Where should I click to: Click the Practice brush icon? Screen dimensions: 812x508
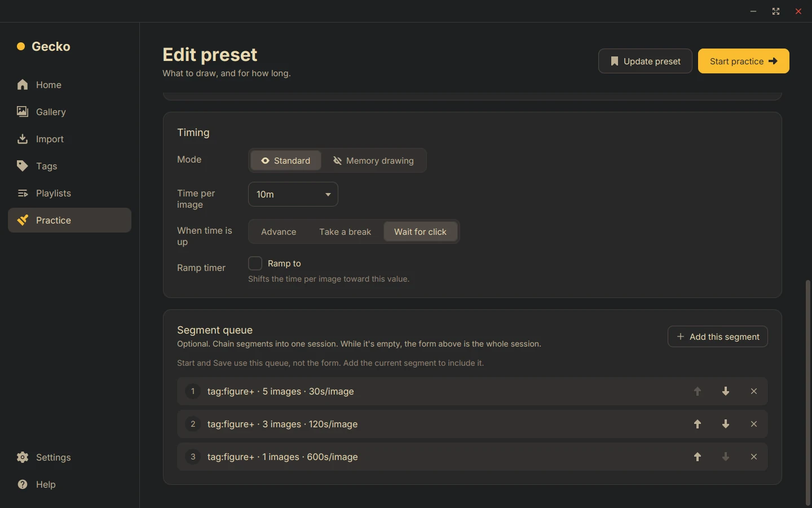[23, 220]
